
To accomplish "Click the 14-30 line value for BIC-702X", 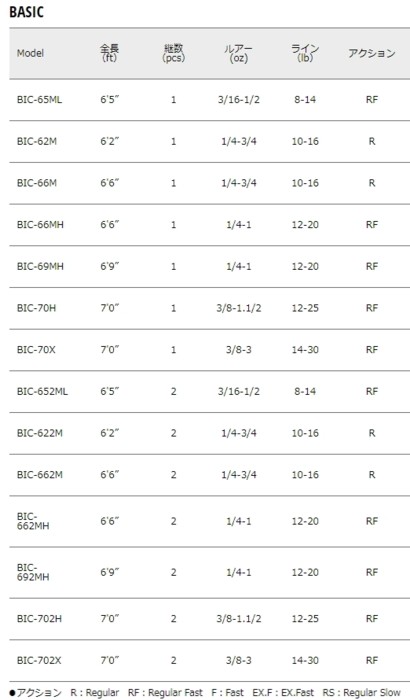I will point(305,660).
